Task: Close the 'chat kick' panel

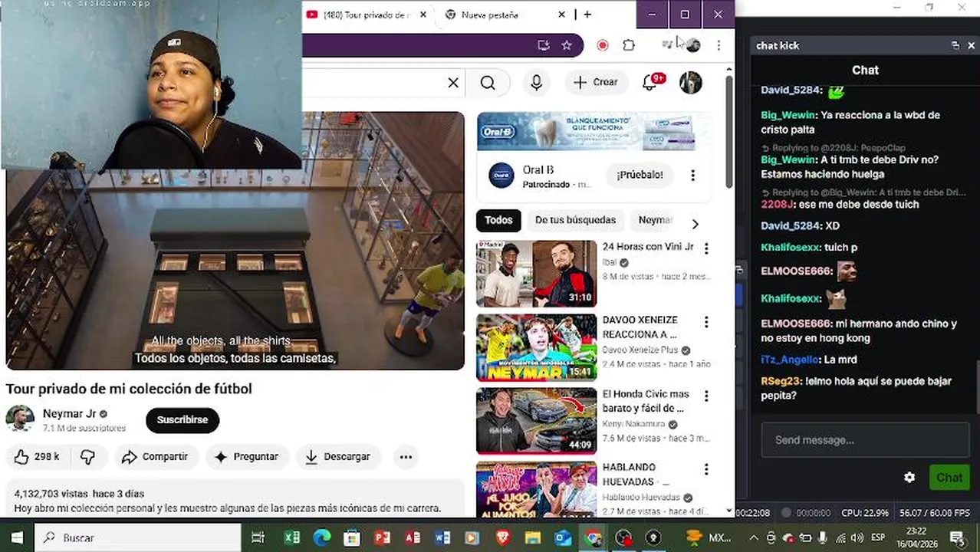Action: pyautogui.click(x=971, y=45)
